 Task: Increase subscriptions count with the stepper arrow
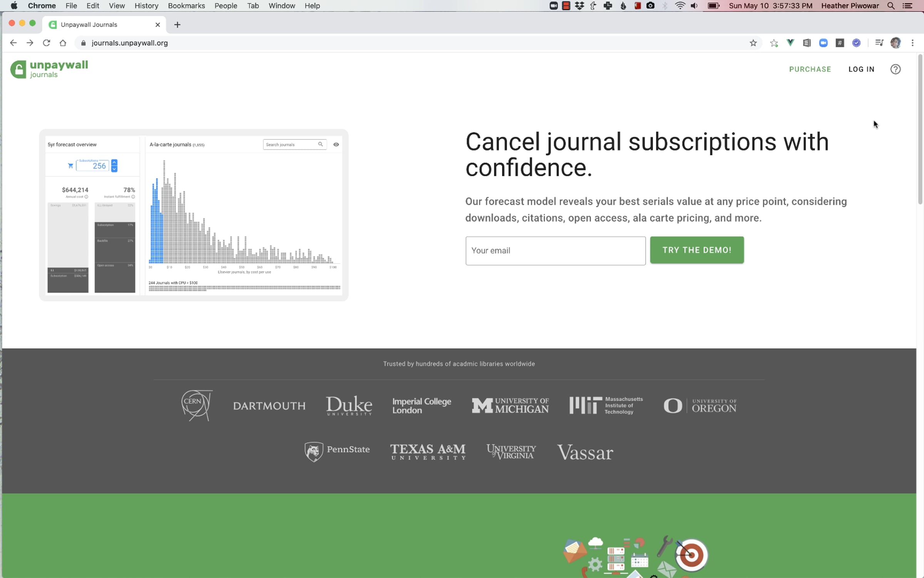click(x=114, y=163)
